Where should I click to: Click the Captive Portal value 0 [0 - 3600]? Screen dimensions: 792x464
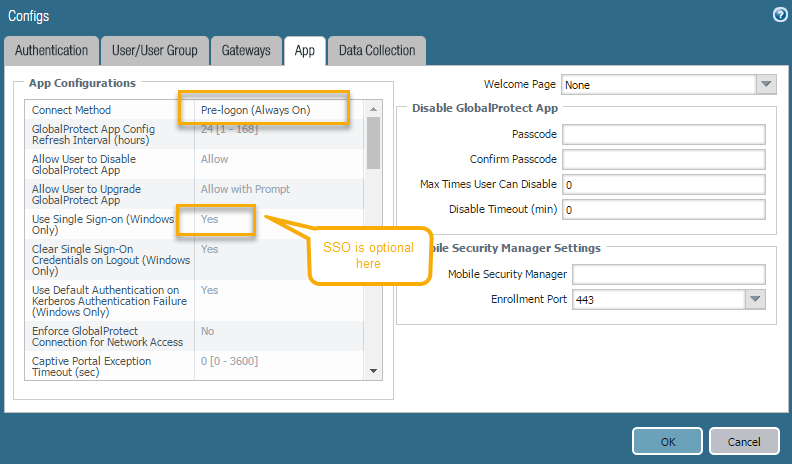[229, 361]
